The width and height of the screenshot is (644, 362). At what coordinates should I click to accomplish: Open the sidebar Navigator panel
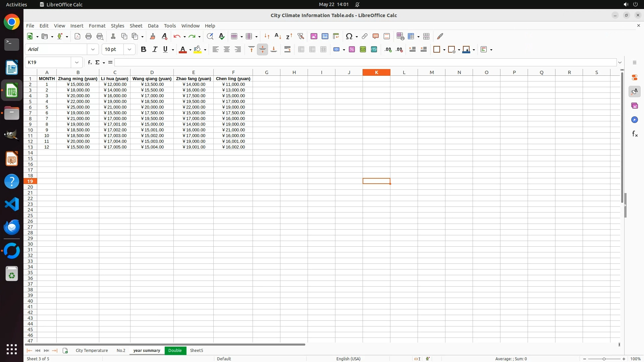(x=634, y=120)
